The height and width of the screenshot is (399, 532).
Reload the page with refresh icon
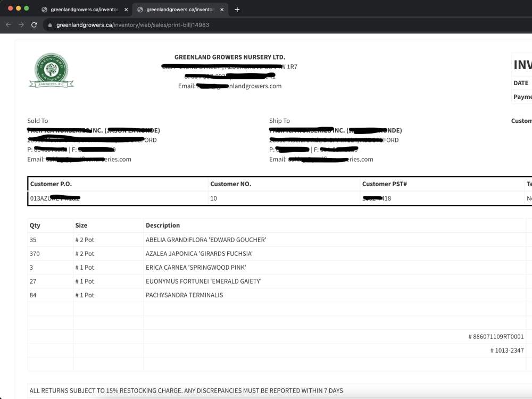coord(34,25)
